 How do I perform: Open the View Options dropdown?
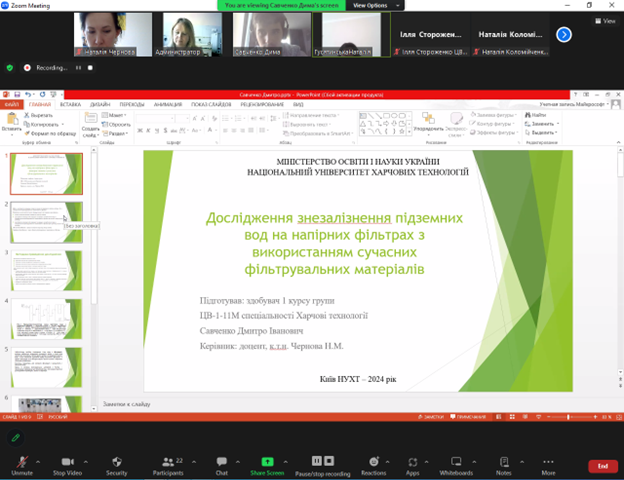375,5
